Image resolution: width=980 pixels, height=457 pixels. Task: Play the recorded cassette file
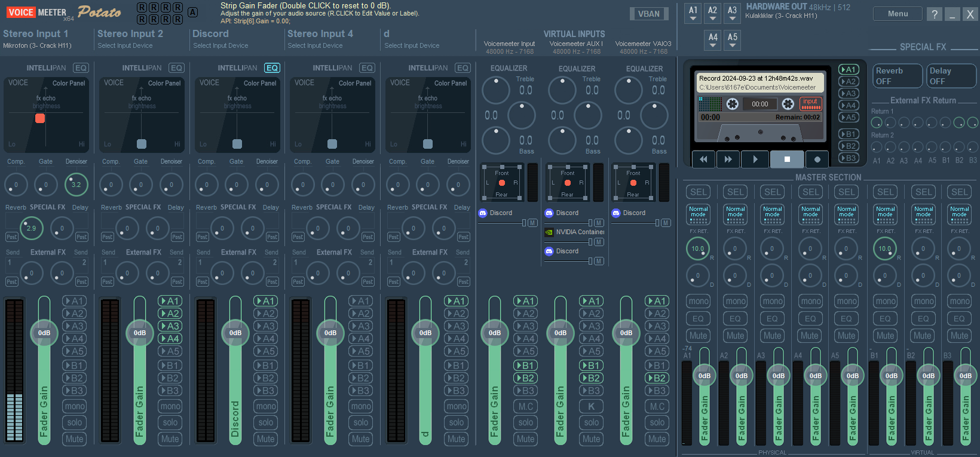(x=755, y=160)
